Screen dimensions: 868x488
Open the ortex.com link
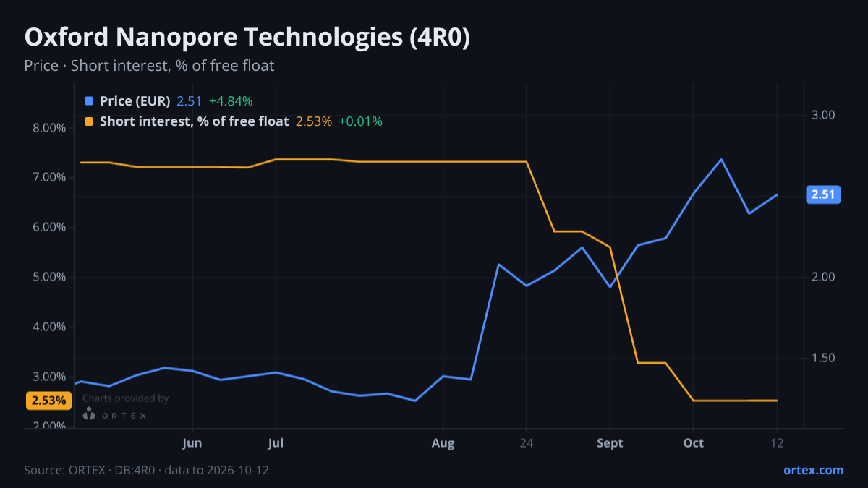pyautogui.click(x=814, y=470)
